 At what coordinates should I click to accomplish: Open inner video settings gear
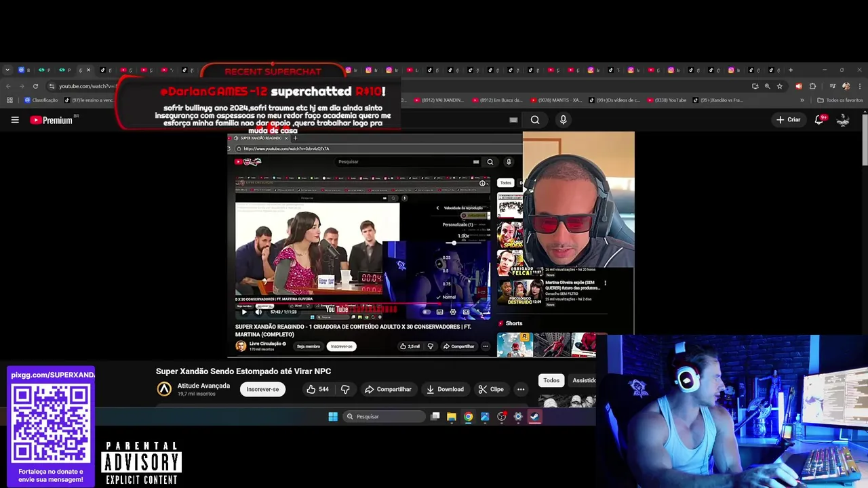453,312
